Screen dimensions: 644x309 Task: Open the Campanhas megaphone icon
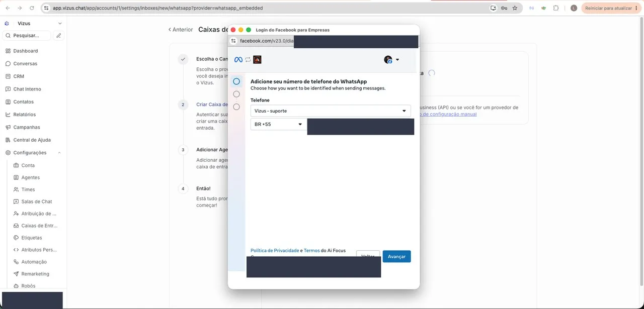click(8, 127)
